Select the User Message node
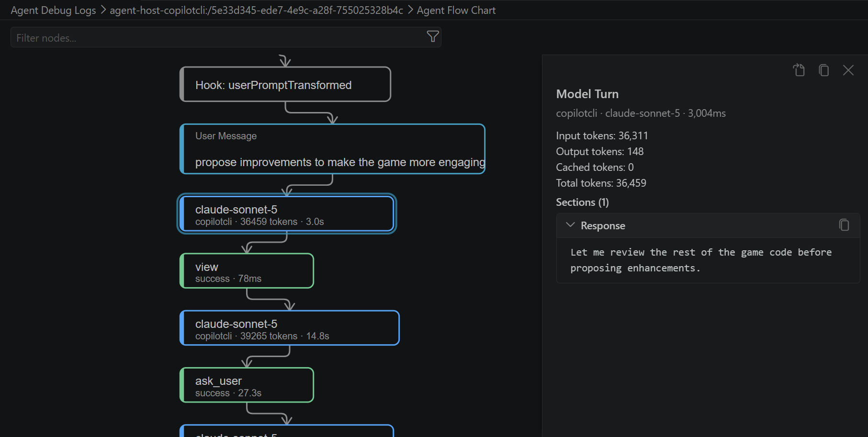 pos(332,149)
